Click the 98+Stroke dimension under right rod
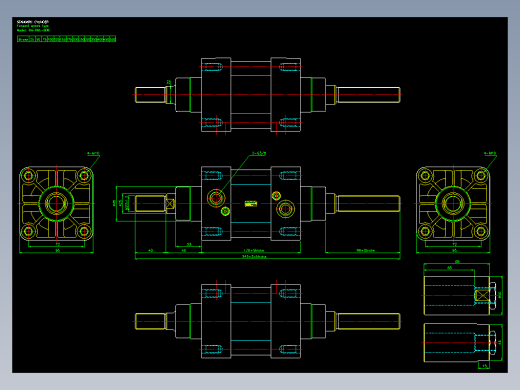520x390 pixels. 366,250
